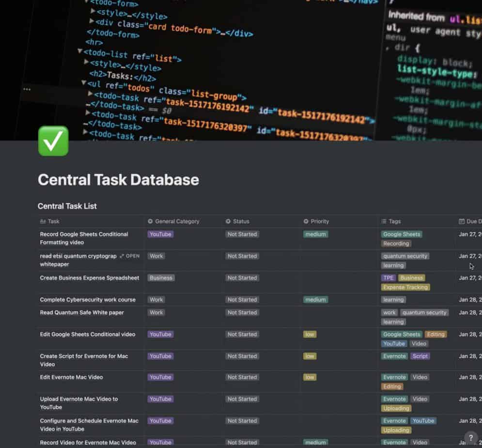
Task: Click the Task column header icon
Action: tap(43, 221)
